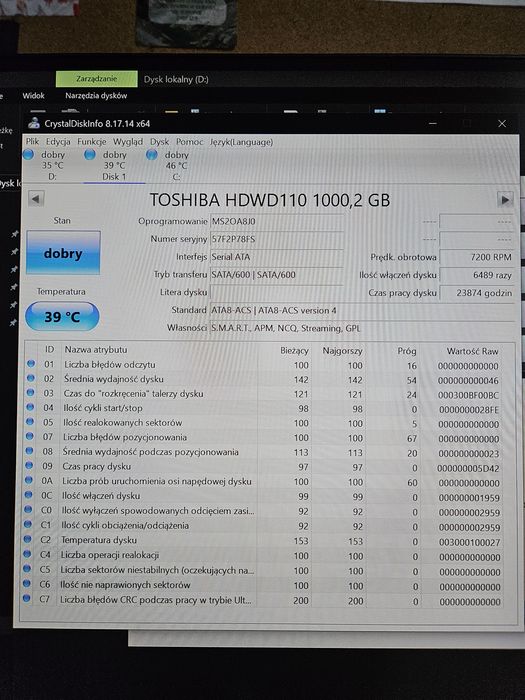
Task: Click the disk title TOSHIBA HDWD110 1000,2 GB
Action: pos(270,200)
